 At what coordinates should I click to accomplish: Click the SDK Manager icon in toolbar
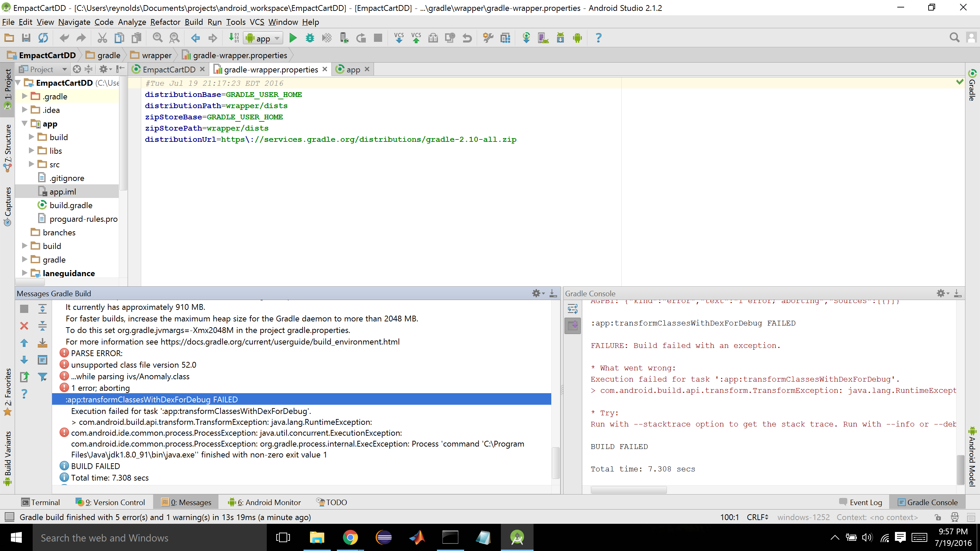pos(560,38)
